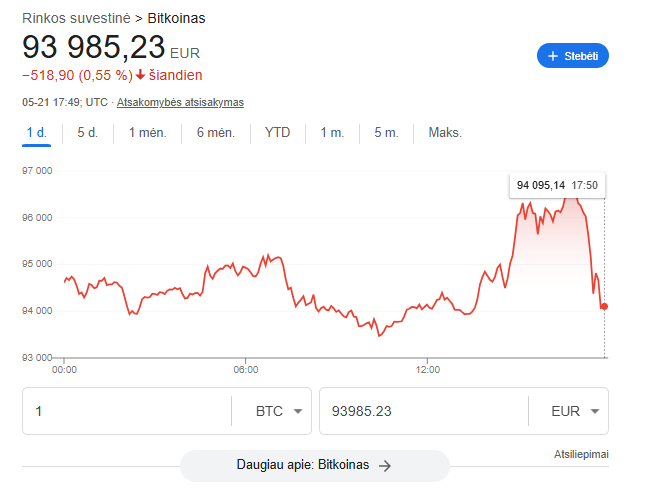651x489 pixels.
Task: Click the EUR unit beside the price
Action: coord(185,53)
